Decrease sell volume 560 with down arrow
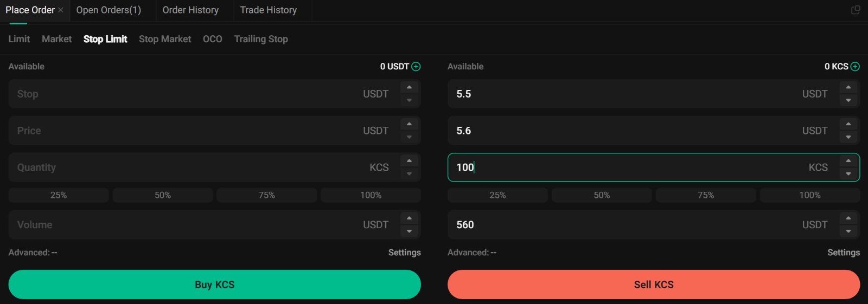The image size is (868, 304). point(848,231)
